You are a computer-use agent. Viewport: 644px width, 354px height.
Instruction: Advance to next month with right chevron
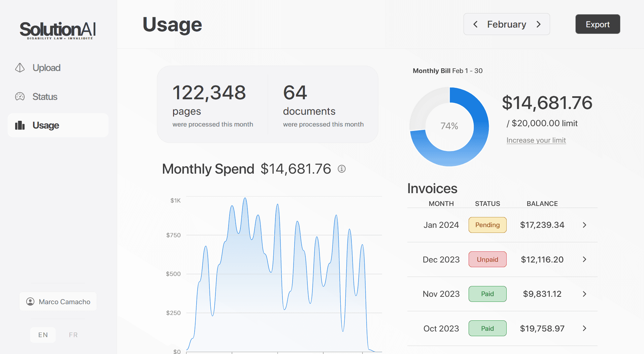coord(538,24)
